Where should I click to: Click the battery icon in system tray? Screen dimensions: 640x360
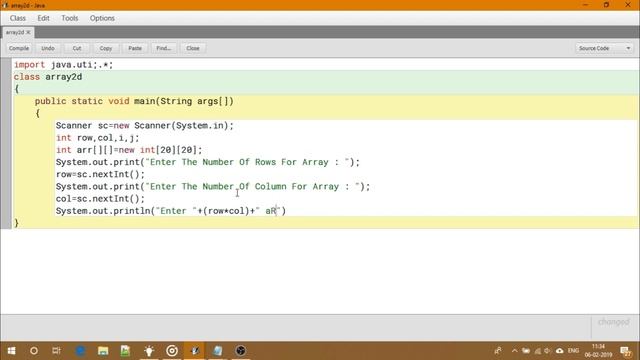click(x=526, y=351)
